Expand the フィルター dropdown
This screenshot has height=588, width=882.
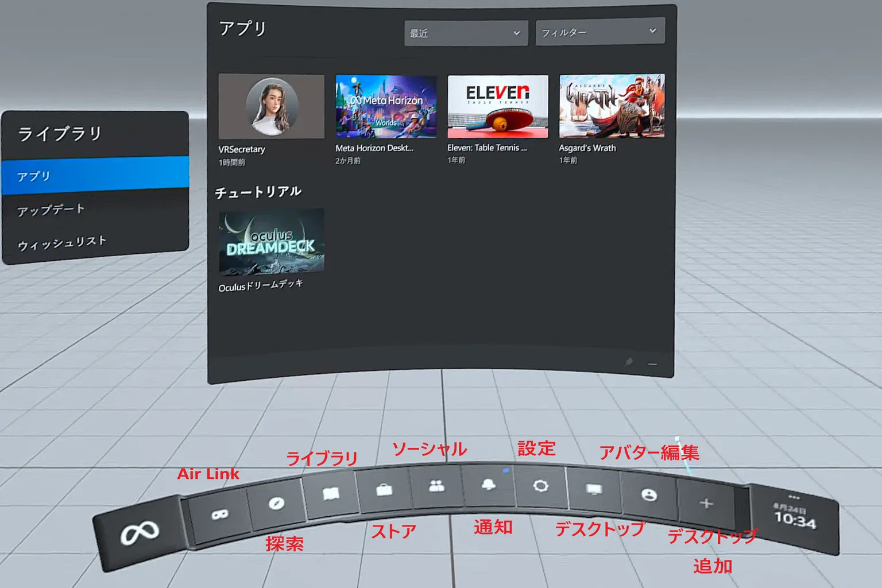(x=600, y=32)
